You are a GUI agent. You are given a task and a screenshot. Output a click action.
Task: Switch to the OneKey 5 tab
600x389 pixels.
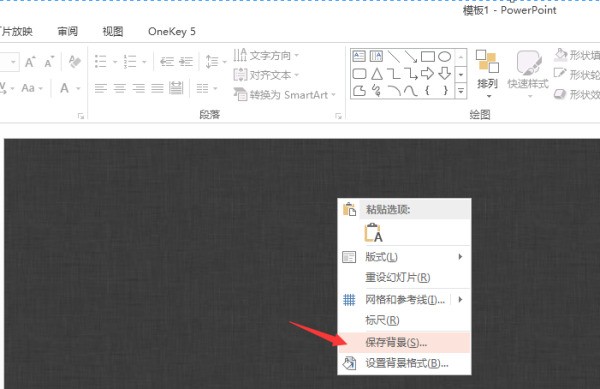click(x=171, y=31)
